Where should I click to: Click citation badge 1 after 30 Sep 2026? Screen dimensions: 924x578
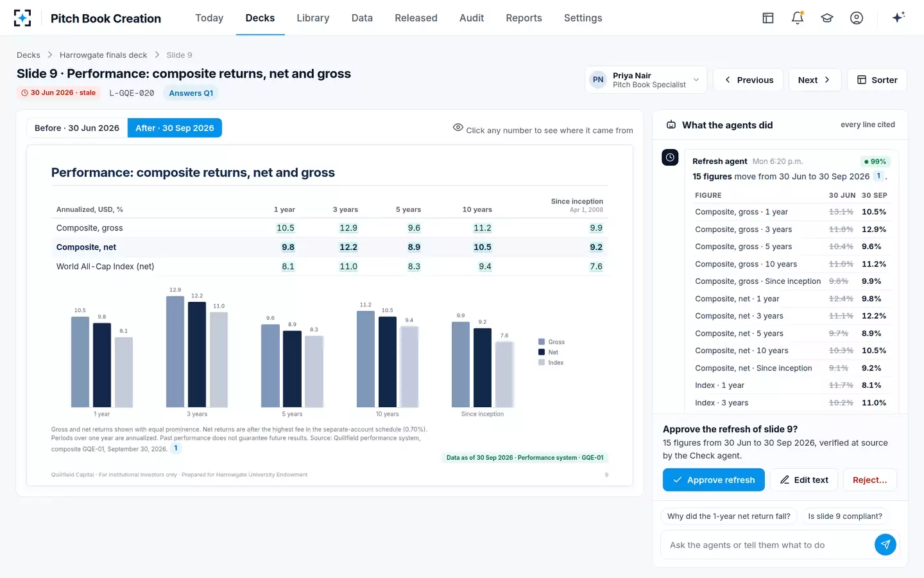[878, 176]
